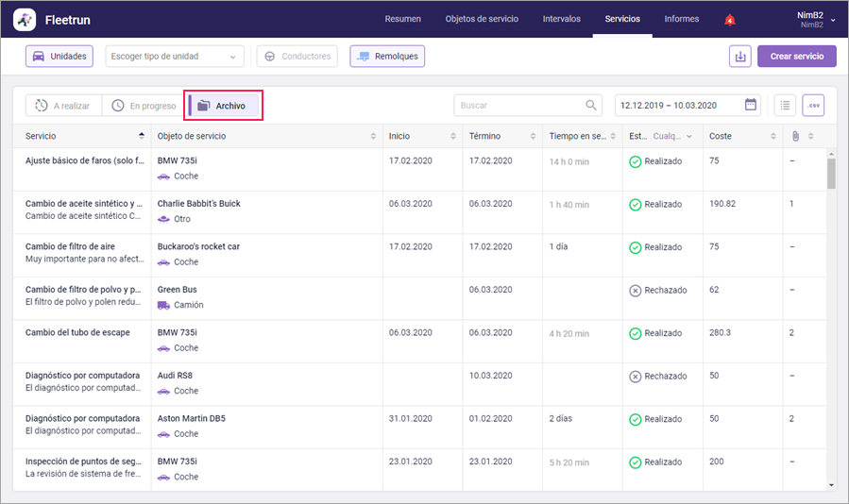Expand the 'Escoger tipo de unidad' dropdown
Image resolution: width=849 pixels, height=504 pixels.
[174, 57]
